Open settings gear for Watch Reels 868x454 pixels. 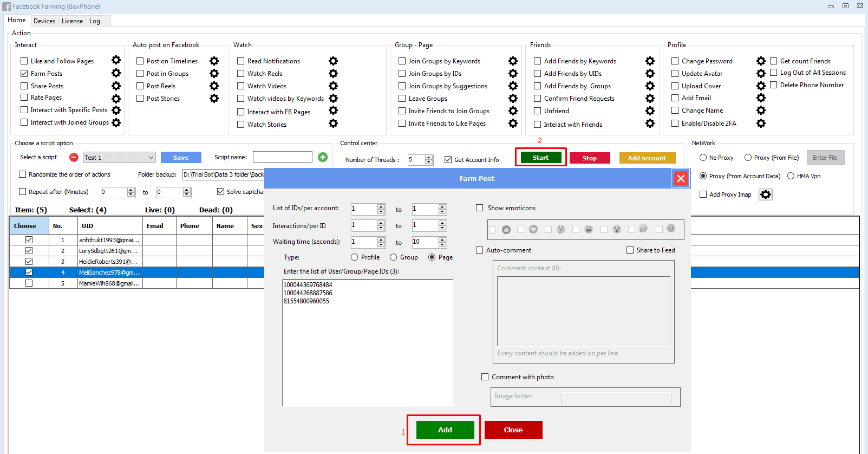tap(333, 73)
